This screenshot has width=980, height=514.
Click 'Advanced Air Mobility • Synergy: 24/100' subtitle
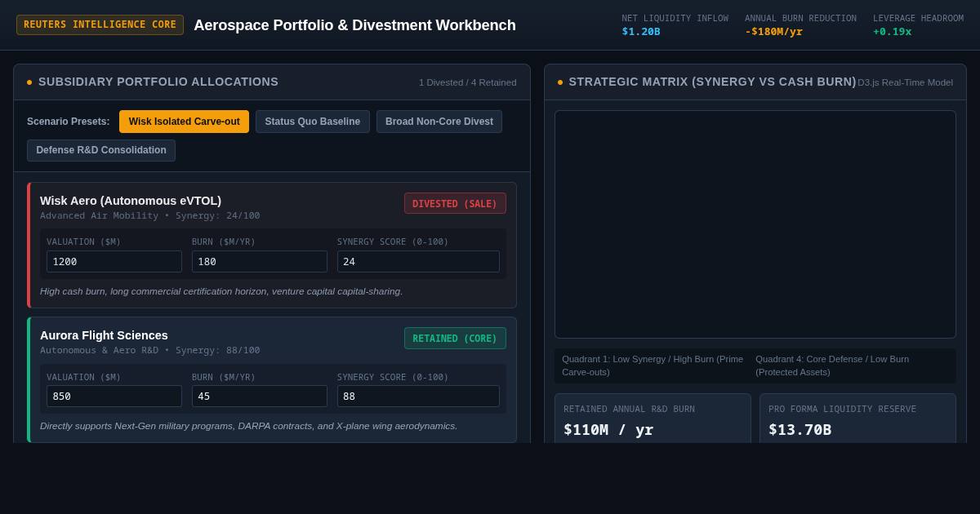coord(150,215)
